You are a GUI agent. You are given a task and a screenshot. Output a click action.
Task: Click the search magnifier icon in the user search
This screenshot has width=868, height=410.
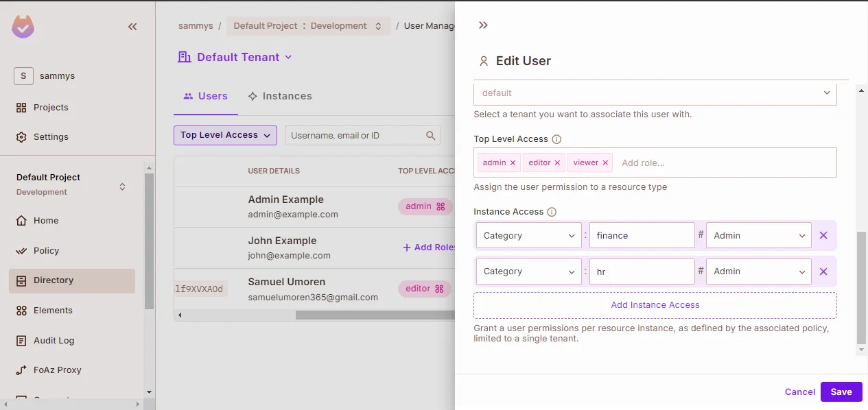pos(431,136)
